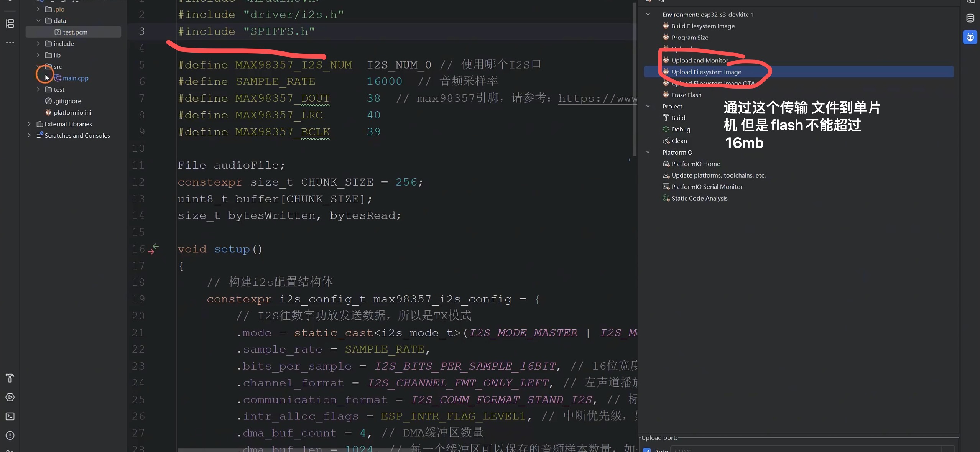Viewport: 980px width, 452px height.
Task: Run Build Filesystem Image task
Action: tap(702, 26)
